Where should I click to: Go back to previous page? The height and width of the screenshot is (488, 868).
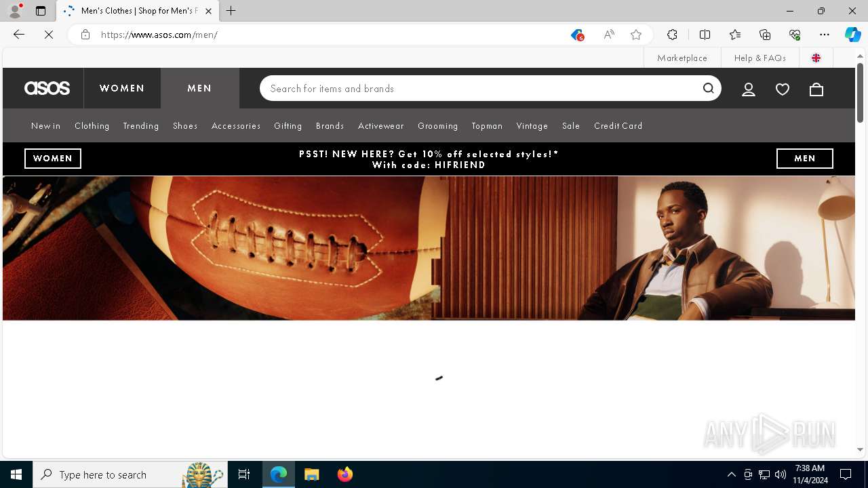click(19, 35)
